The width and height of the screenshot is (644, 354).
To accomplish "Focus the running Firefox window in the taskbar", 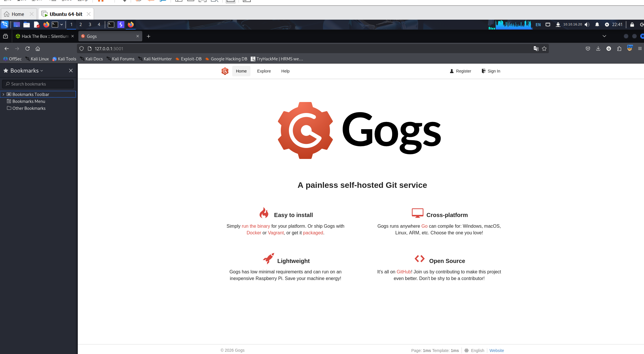I will 131,25.
